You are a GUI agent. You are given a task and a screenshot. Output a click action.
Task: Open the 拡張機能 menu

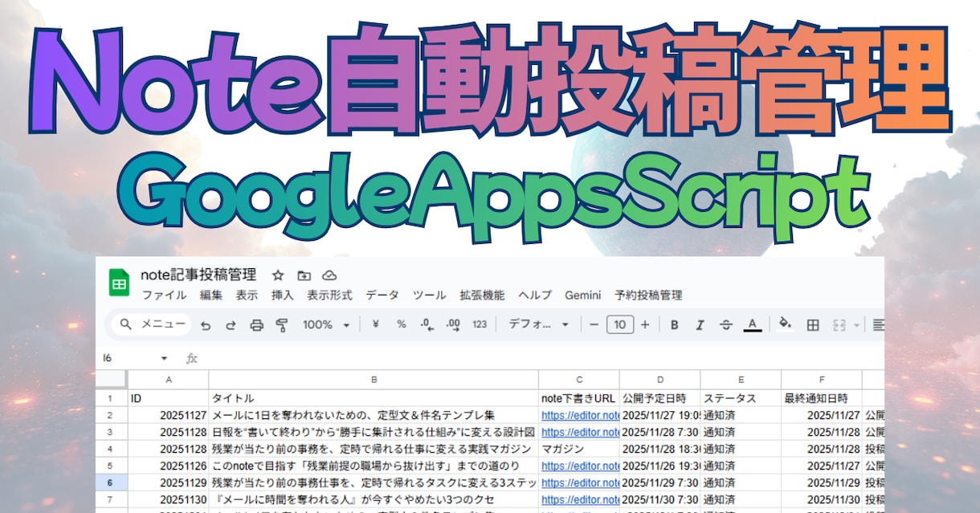click(482, 295)
